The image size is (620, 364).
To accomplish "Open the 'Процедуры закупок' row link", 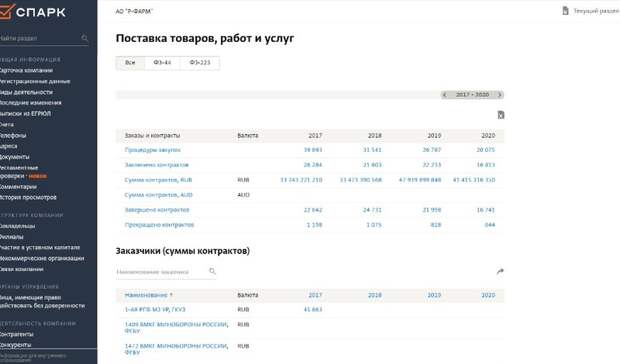I will (x=153, y=150).
